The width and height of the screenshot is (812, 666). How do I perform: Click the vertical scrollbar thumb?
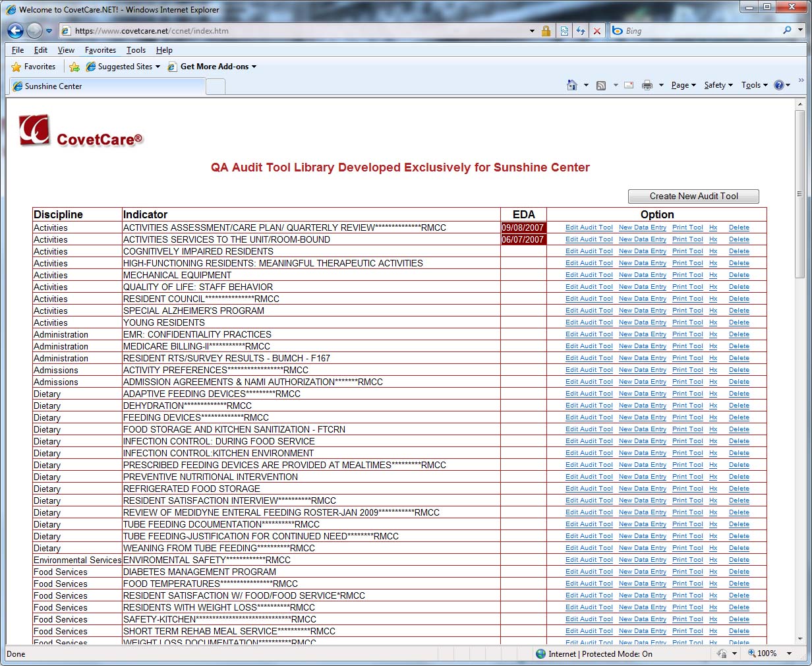[x=800, y=194]
